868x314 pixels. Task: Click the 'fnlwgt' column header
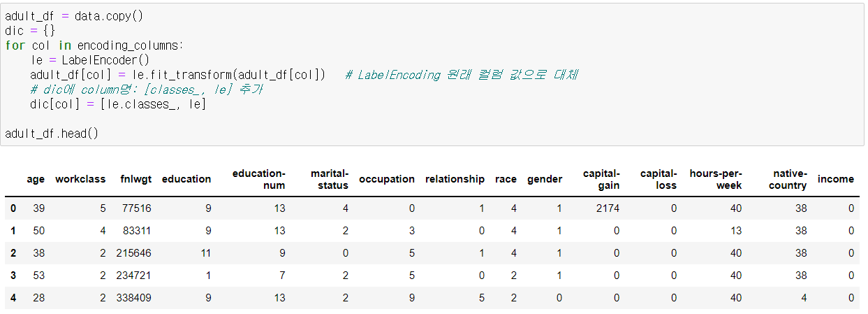click(x=135, y=179)
